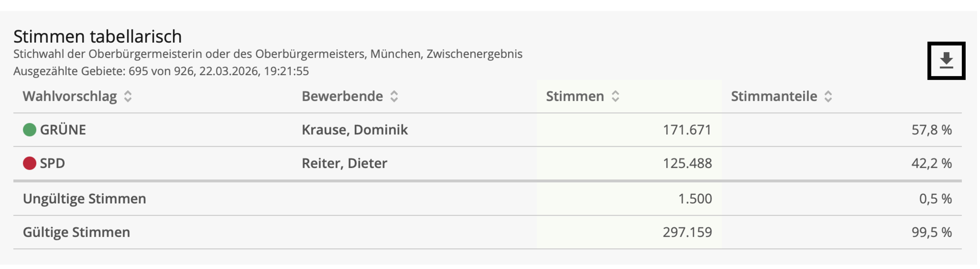This screenshot has height=269, width=980.
Task: Click the 171.671 vote count cell
Action: pos(686,130)
